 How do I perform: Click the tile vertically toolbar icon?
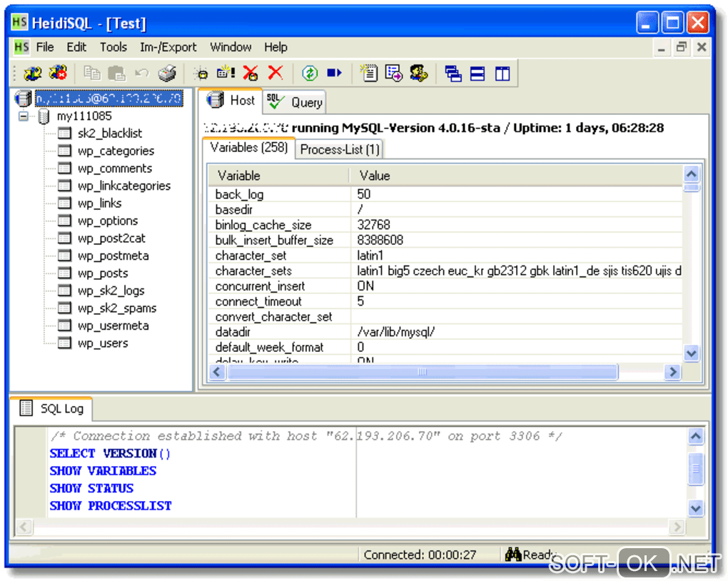[502, 73]
